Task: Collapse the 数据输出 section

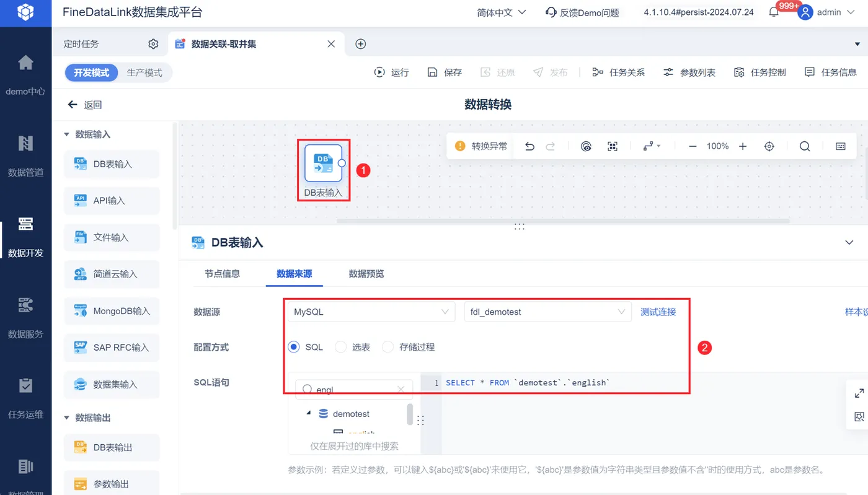Action: (67, 418)
